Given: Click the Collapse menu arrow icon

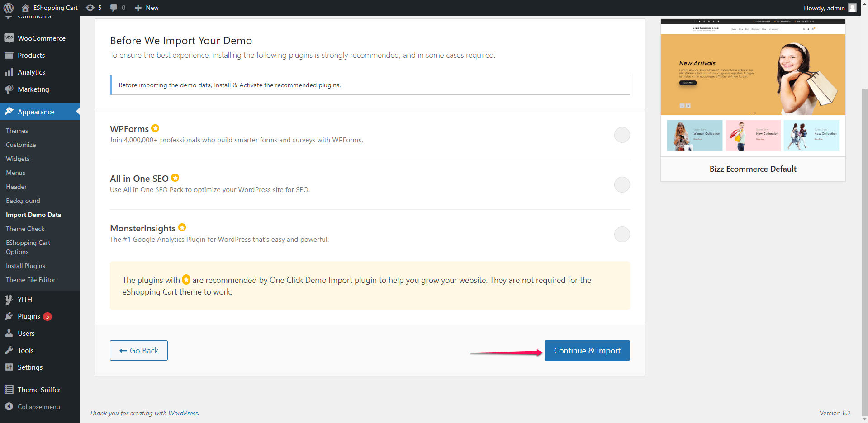Looking at the screenshot, I should [9, 406].
